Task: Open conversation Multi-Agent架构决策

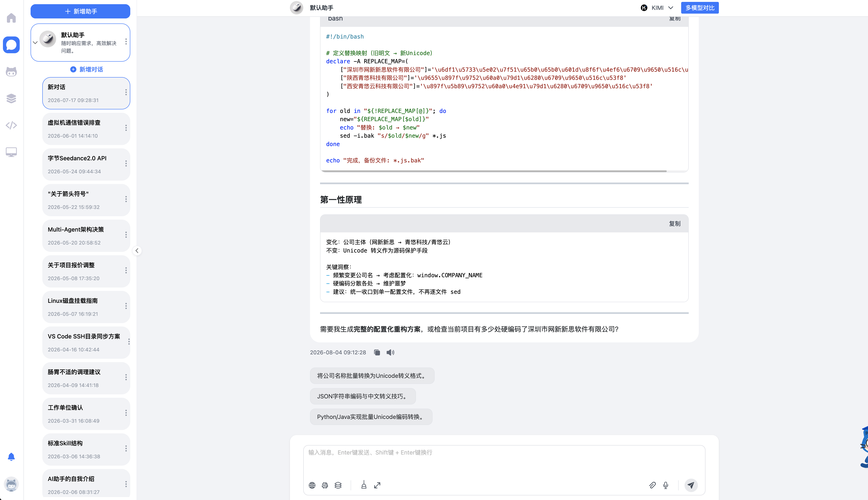Action: click(86, 236)
